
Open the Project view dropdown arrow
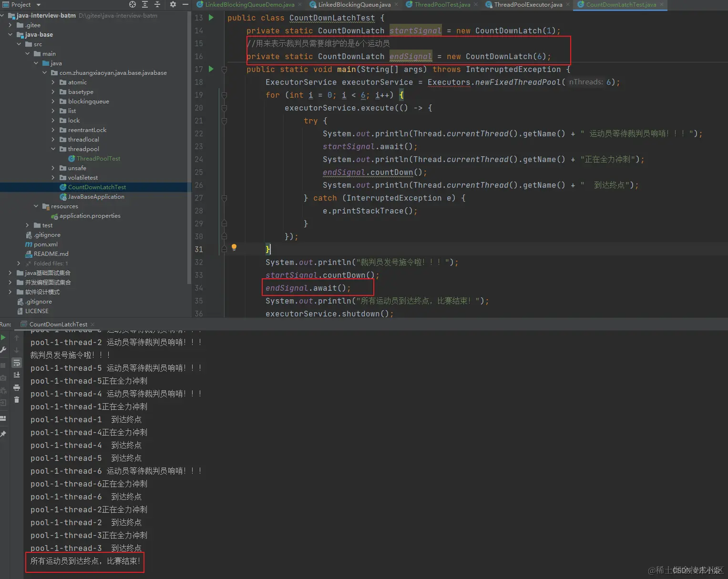pyautogui.click(x=39, y=5)
